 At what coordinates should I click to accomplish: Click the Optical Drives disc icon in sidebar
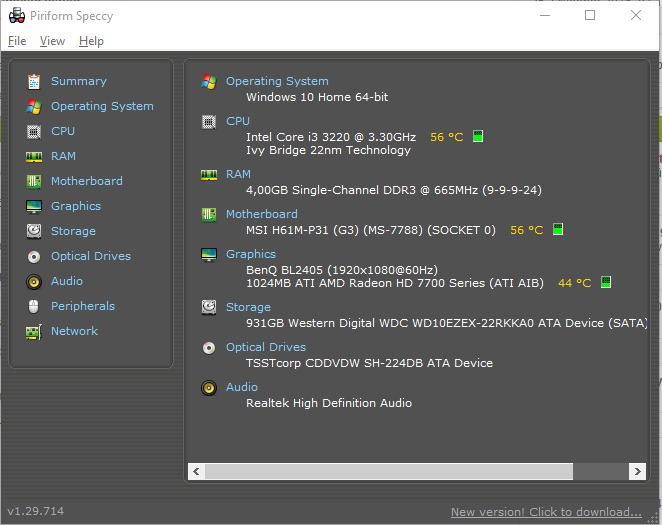(x=34, y=257)
